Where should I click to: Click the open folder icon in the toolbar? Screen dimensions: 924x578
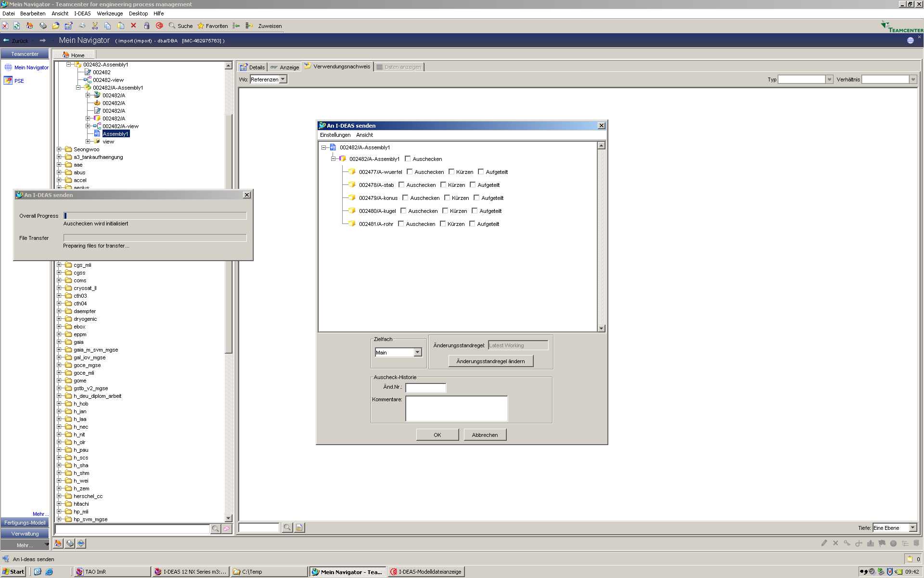coord(56,26)
